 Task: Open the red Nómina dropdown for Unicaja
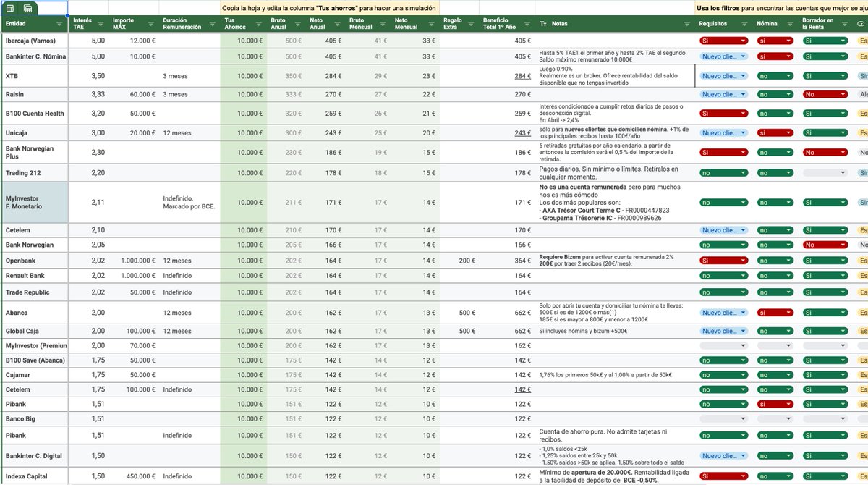(x=775, y=133)
